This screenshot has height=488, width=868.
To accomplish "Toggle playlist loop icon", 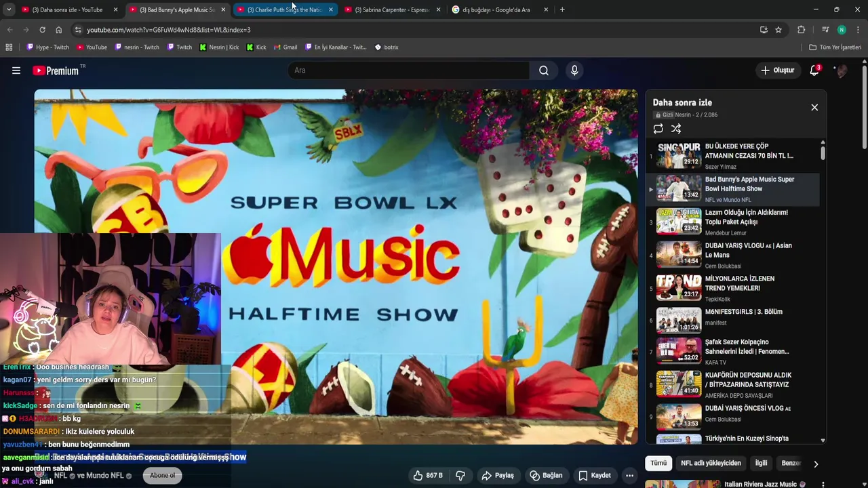I will [658, 129].
